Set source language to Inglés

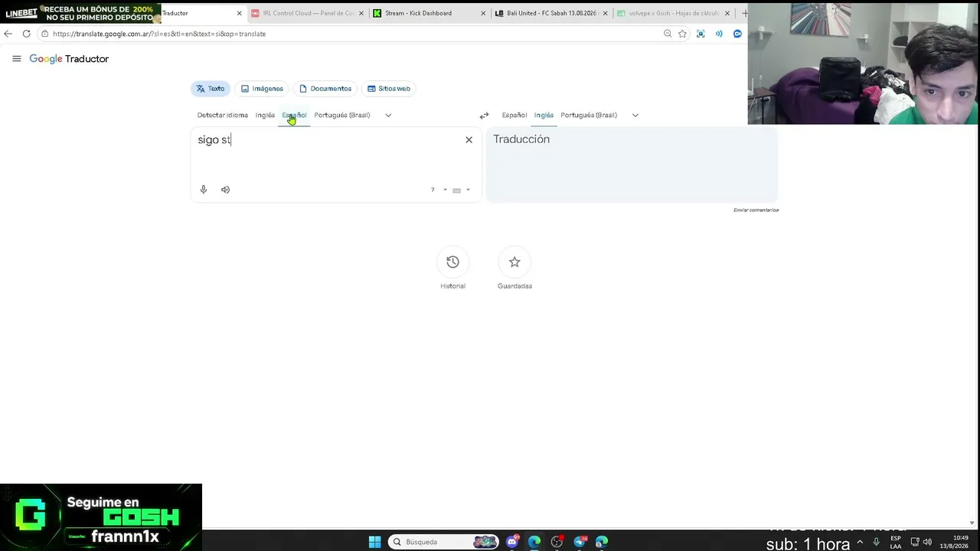(265, 116)
